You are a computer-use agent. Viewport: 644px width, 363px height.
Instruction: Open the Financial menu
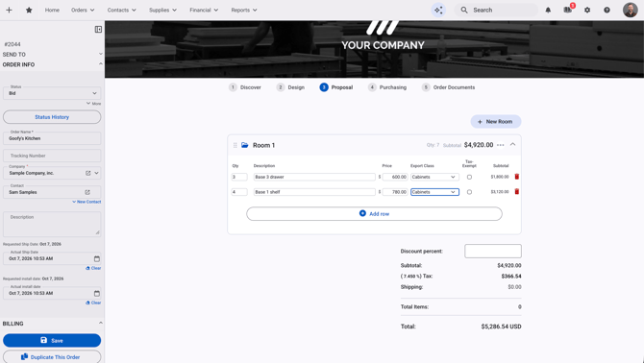tap(204, 10)
